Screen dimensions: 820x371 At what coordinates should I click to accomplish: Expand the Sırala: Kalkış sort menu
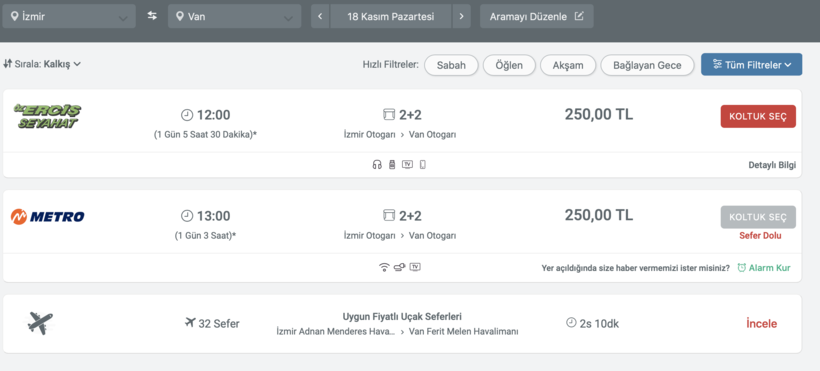(x=42, y=64)
